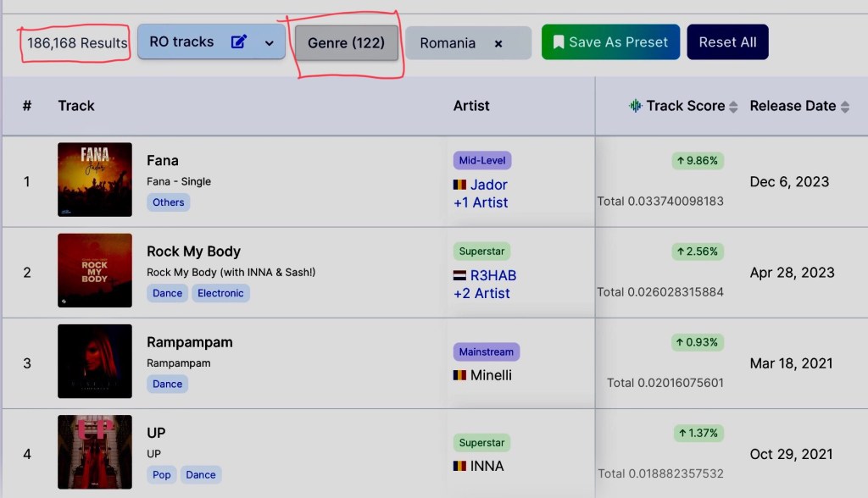The width and height of the screenshot is (868, 498).
Task: Select the Pop genre tag on UP
Action: tap(162, 474)
